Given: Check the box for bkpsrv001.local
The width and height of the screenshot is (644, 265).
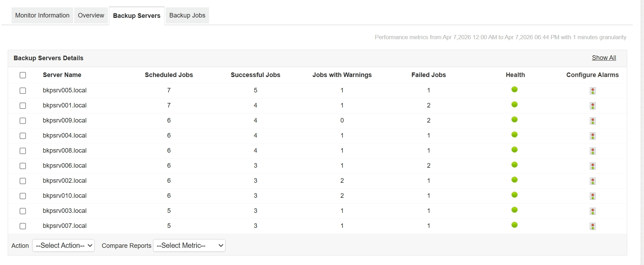Looking at the screenshot, I should 23,106.
